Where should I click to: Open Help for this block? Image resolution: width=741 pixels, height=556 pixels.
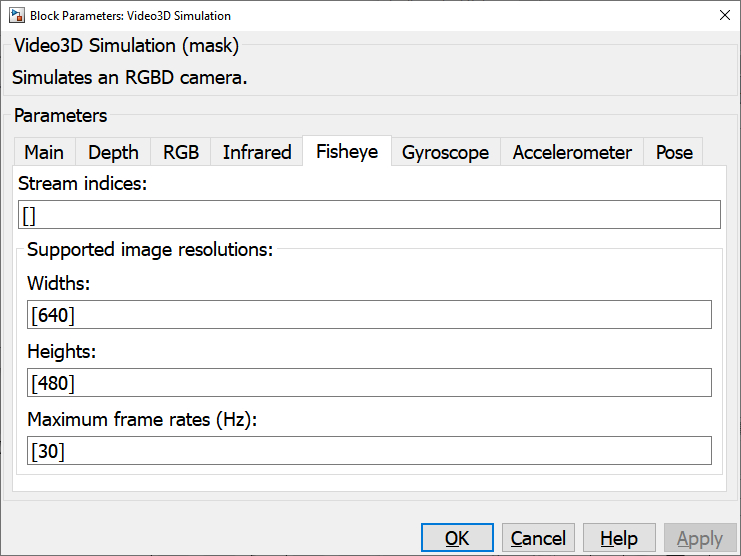[x=619, y=538]
